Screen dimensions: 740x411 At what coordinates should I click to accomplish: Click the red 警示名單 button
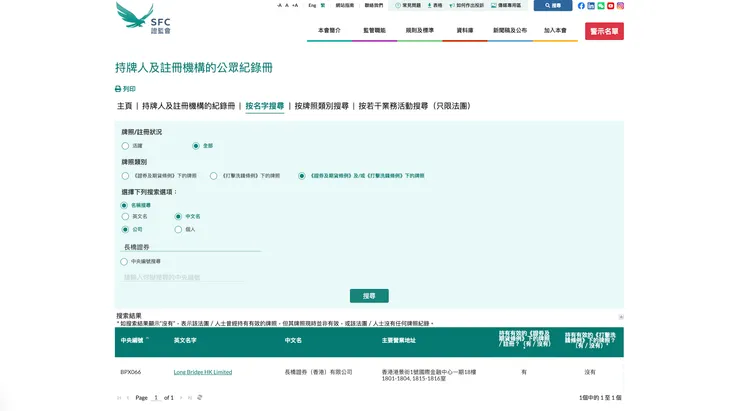[605, 31]
